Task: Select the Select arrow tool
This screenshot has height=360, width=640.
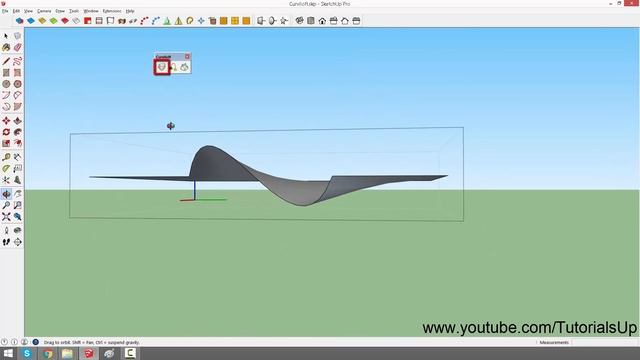Action: coord(6,36)
